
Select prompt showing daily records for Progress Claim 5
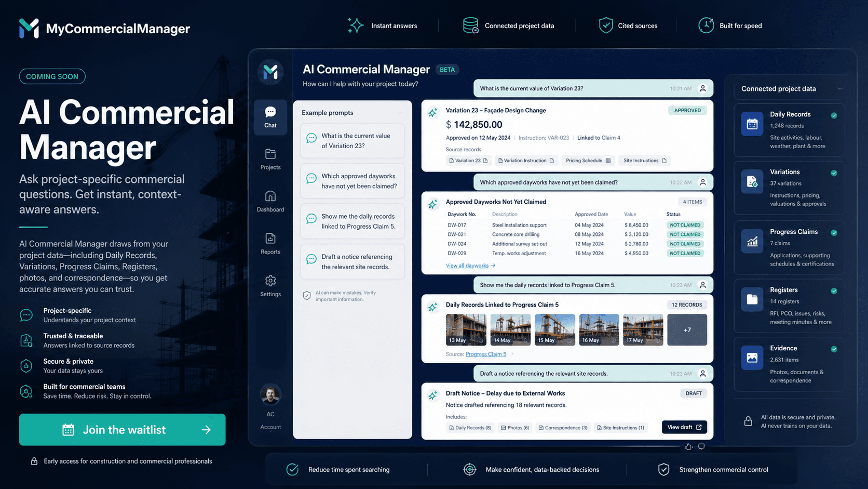pyautogui.click(x=352, y=221)
